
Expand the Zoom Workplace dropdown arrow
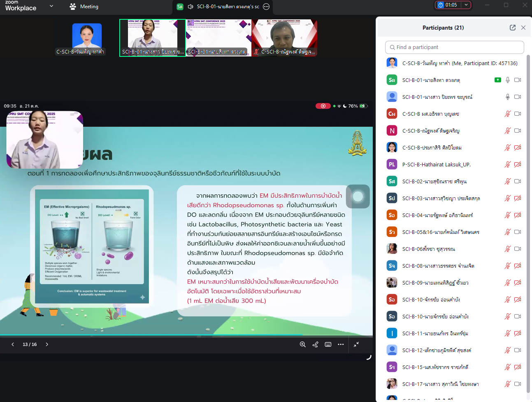(51, 6)
